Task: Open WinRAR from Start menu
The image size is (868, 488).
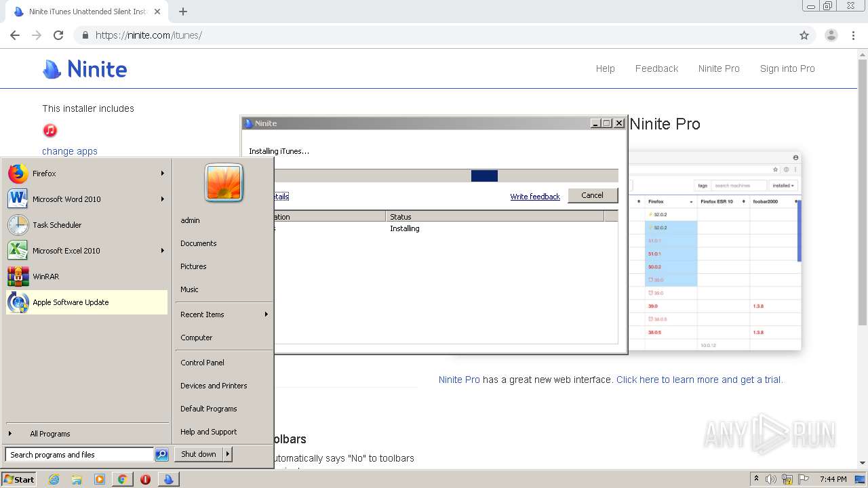Action: [x=86, y=277]
